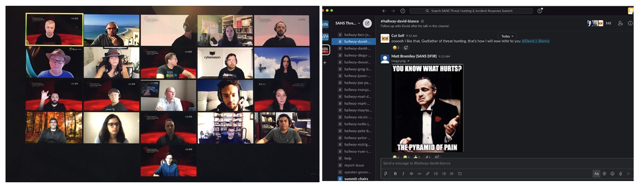This screenshot has width=644, height=186.
Task: Click the smile reaction with count 2
Action: click(x=396, y=48)
